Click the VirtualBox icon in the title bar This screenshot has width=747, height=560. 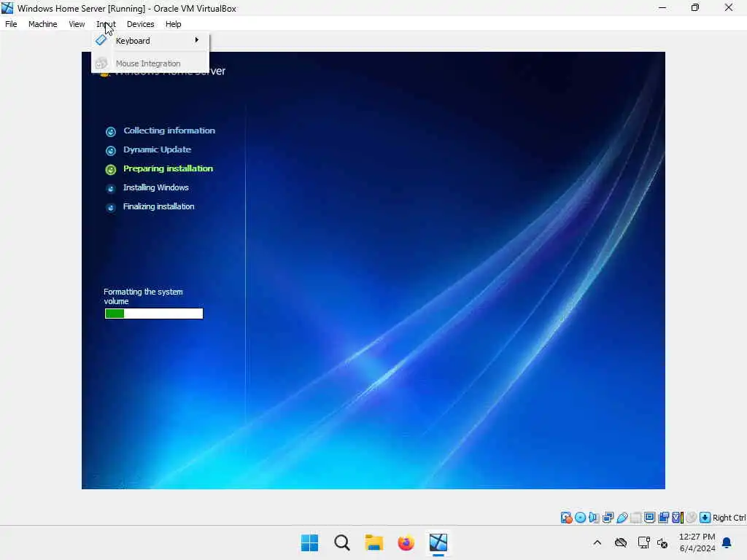click(7, 8)
